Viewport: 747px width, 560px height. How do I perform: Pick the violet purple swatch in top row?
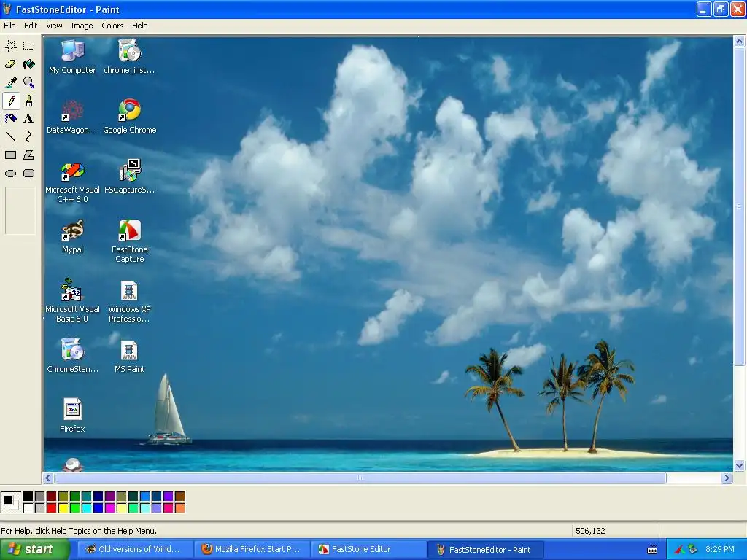[169, 496]
